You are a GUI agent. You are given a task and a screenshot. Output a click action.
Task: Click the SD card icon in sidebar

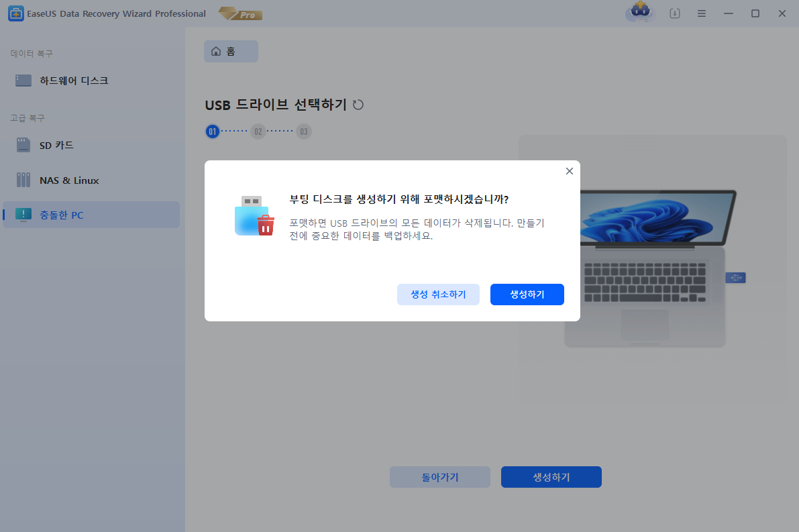(23, 145)
